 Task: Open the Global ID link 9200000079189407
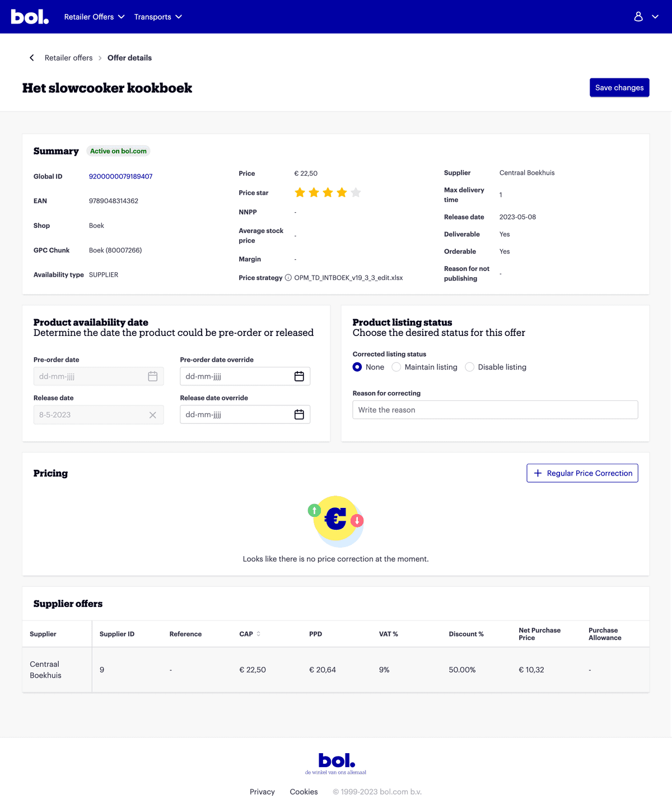(x=120, y=176)
